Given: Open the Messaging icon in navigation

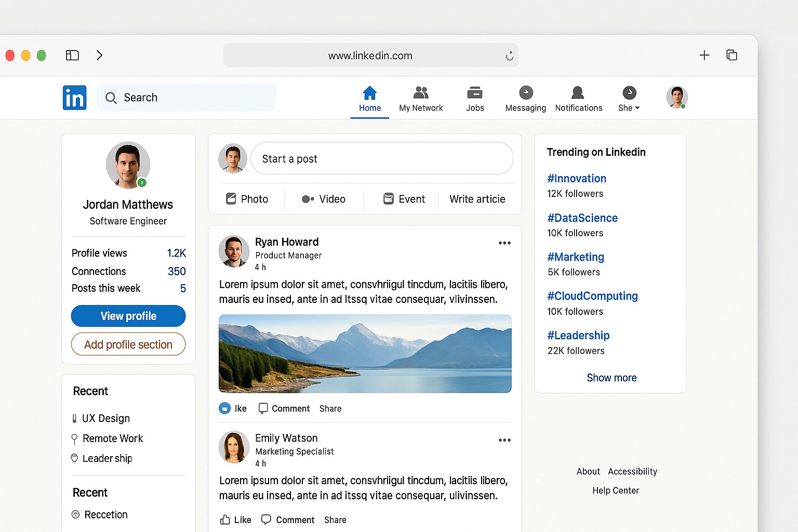Looking at the screenshot, I should [x=526, y=93].
